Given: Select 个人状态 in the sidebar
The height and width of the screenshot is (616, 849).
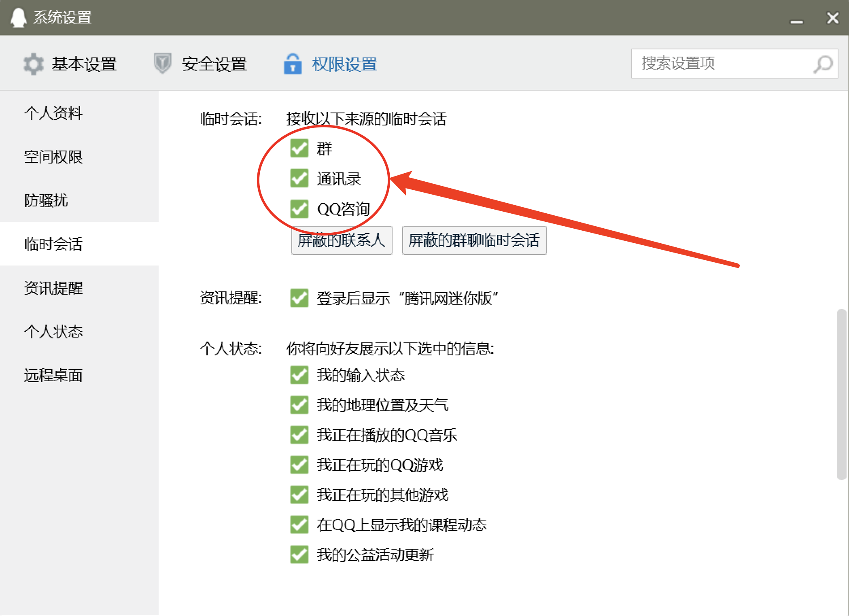Looking at the screenshot, I should 79,331.
